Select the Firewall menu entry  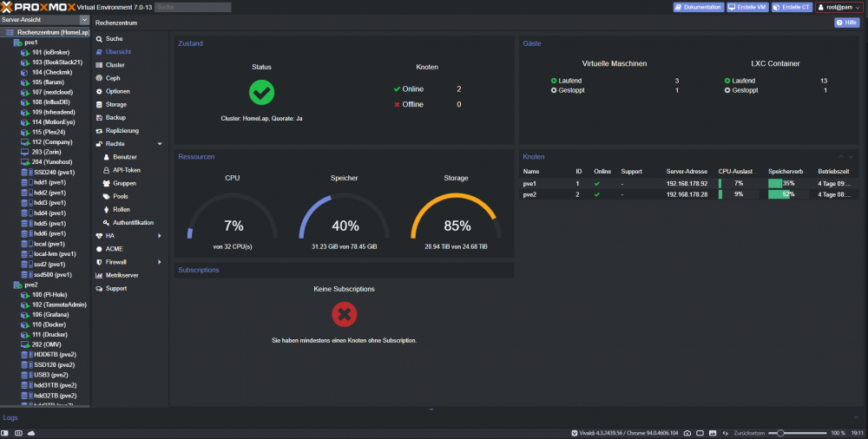(x=115, y=262)
